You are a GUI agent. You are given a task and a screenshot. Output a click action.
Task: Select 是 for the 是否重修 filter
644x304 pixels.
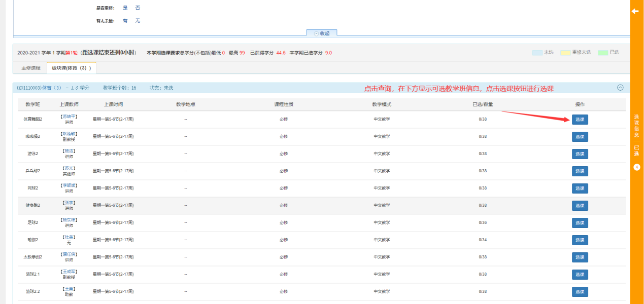tap(125, 8)
